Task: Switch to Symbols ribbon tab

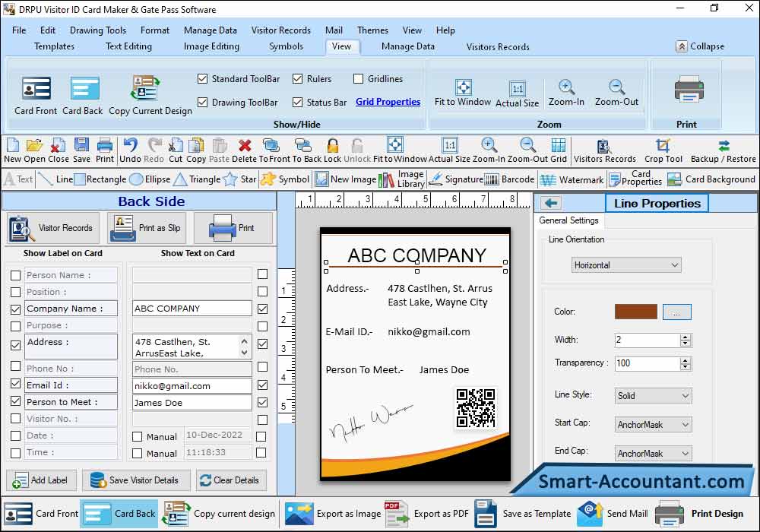Action: [286, 46]
